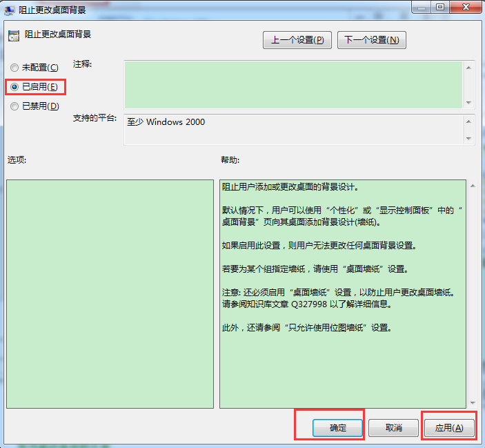Click the policy icon beside the 阻止更改桌面背景 heading
The height and width of the screenshot is (448, 485).
coord(14,35)
